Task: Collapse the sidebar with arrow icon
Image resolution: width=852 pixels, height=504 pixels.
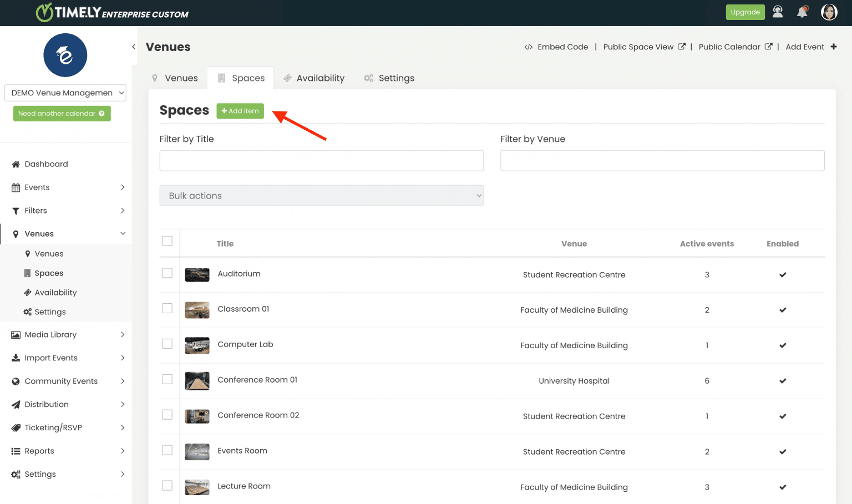Action: [x=134, y=47]
